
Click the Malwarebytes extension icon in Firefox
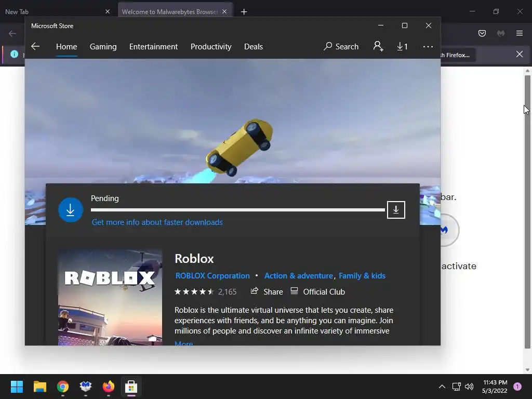[501, 33]
